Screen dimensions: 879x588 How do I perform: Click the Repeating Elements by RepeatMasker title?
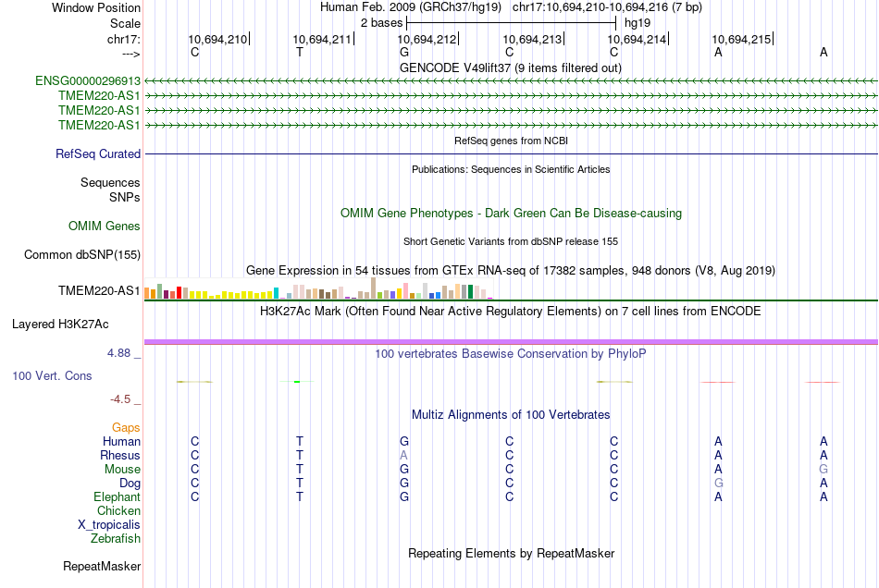[x=512, y=554]
